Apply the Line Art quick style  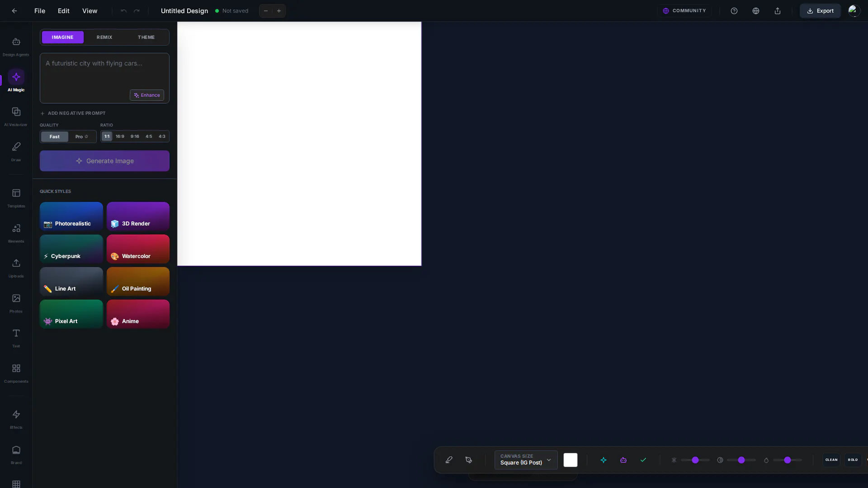click(x=71, y=282)
